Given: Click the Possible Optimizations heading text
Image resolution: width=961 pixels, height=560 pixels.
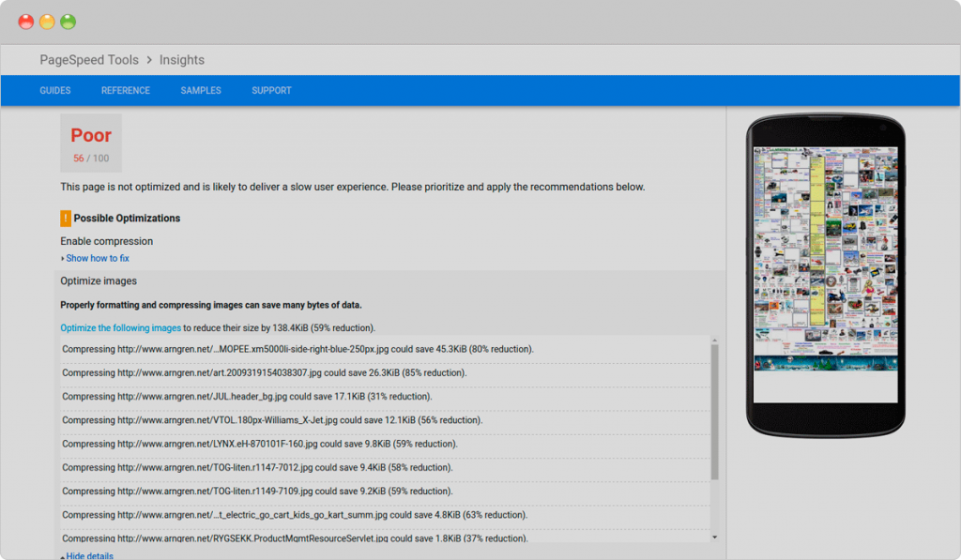Looking at the screenshot, I should 127,219.
